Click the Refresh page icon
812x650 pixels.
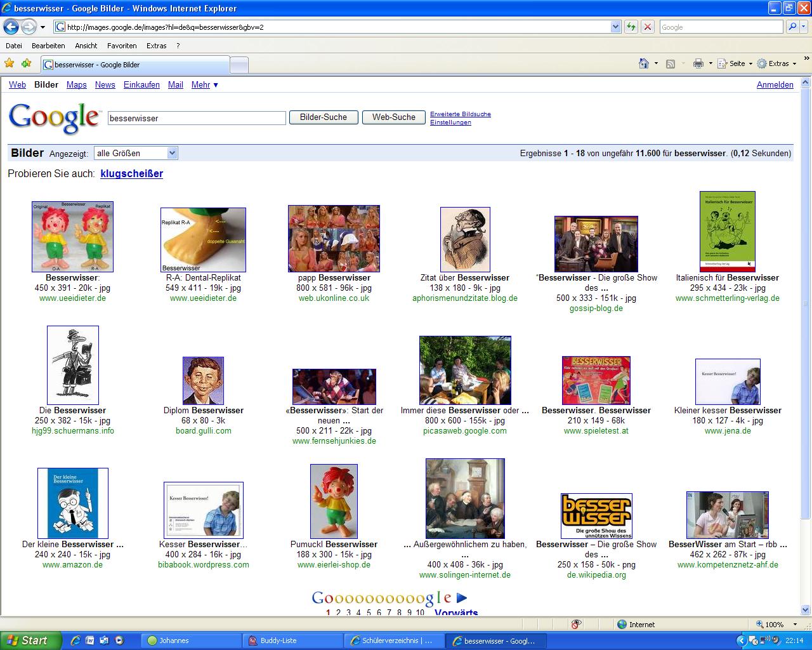(631, 27)
